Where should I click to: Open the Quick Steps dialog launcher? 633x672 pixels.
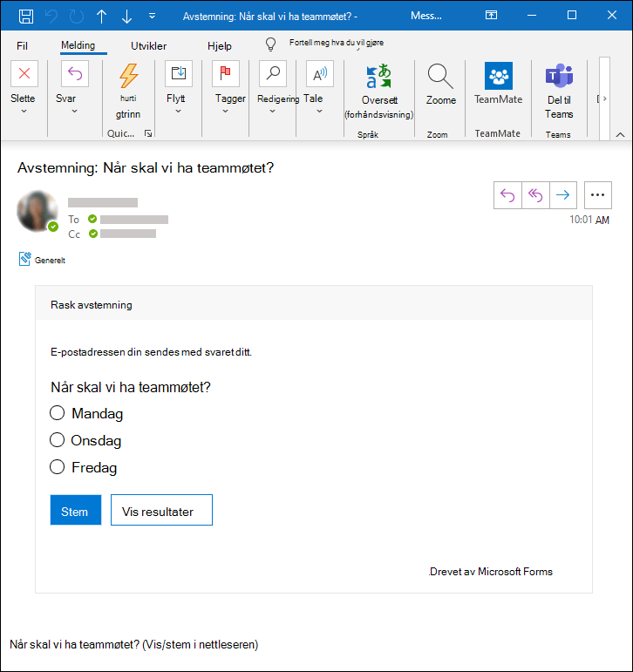click(148, 133)
